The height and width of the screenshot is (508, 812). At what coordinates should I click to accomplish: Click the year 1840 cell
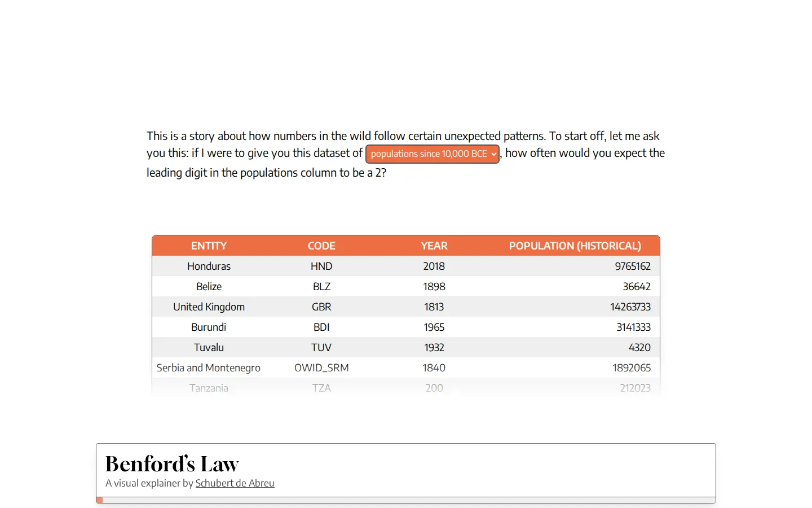(434, 367)
